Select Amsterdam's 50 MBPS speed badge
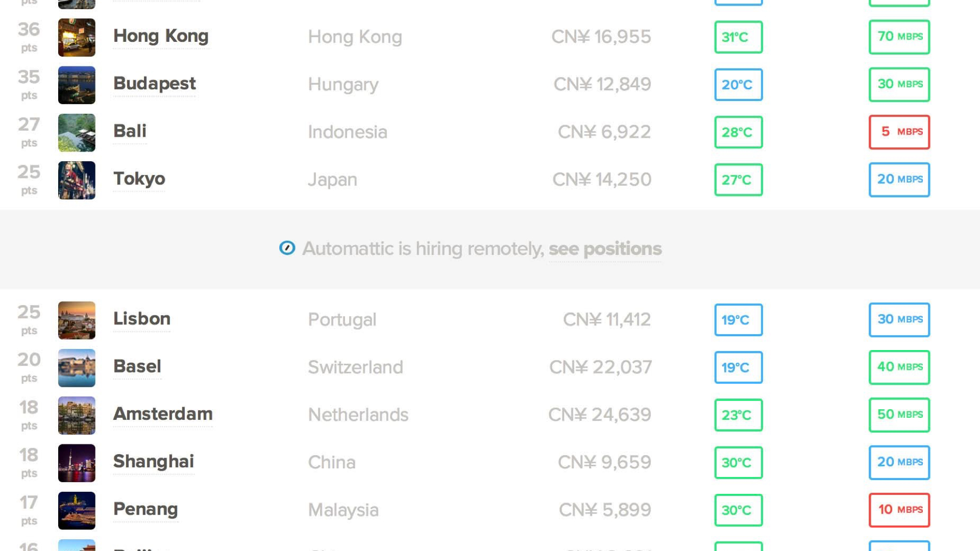This screenshot has width=980, height=551. (899, 414)
